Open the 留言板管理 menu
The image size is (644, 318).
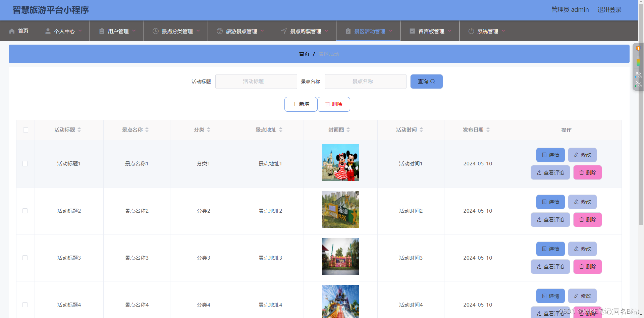[x=430, y=31]
